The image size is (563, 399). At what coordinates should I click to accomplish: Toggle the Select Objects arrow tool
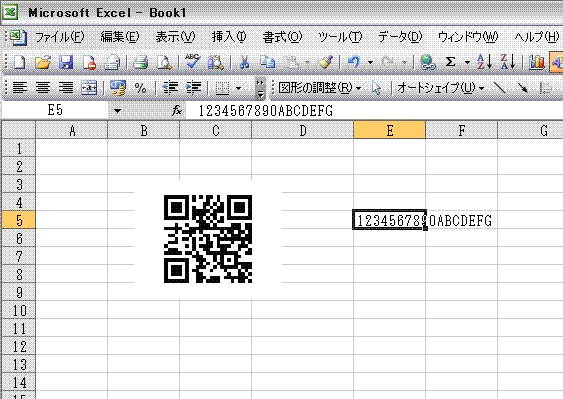pyautogui.click(x=376, y=88)
